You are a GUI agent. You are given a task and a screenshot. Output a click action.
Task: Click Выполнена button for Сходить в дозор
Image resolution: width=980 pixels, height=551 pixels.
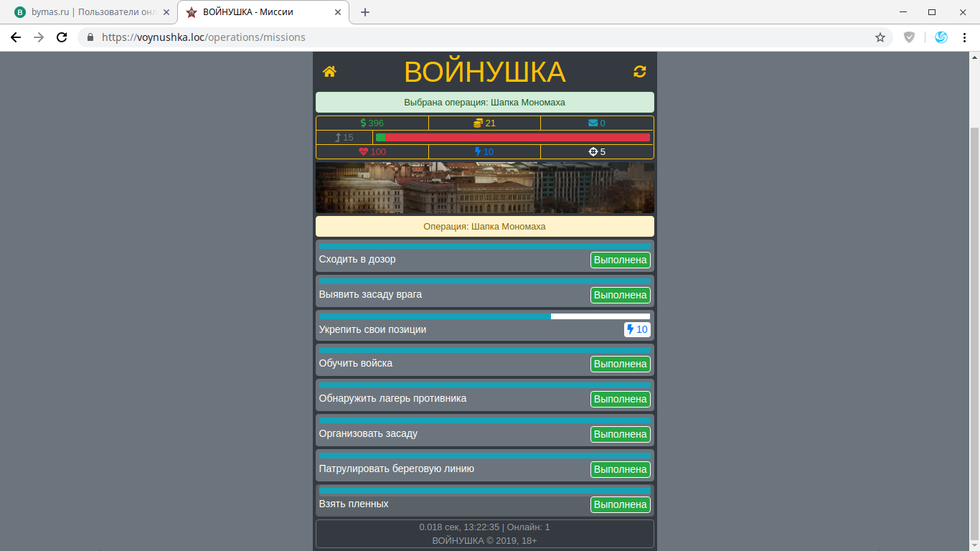pos(620,260)
